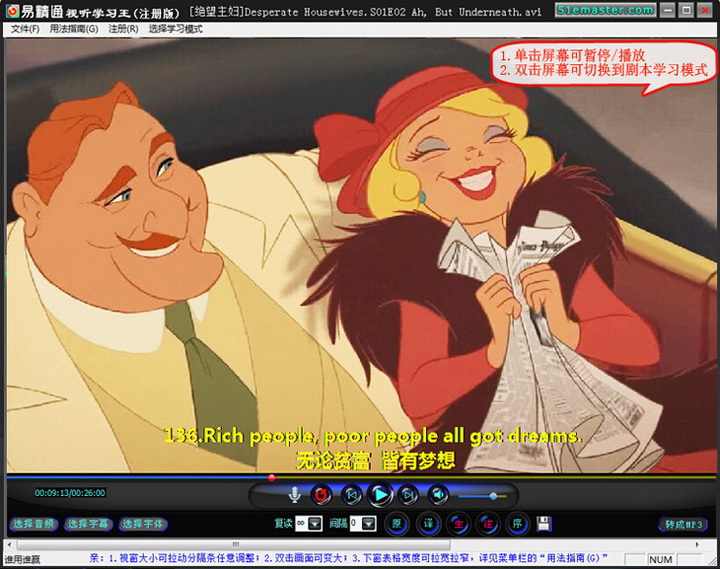Open the 文件(F) menu

(25, 29)
